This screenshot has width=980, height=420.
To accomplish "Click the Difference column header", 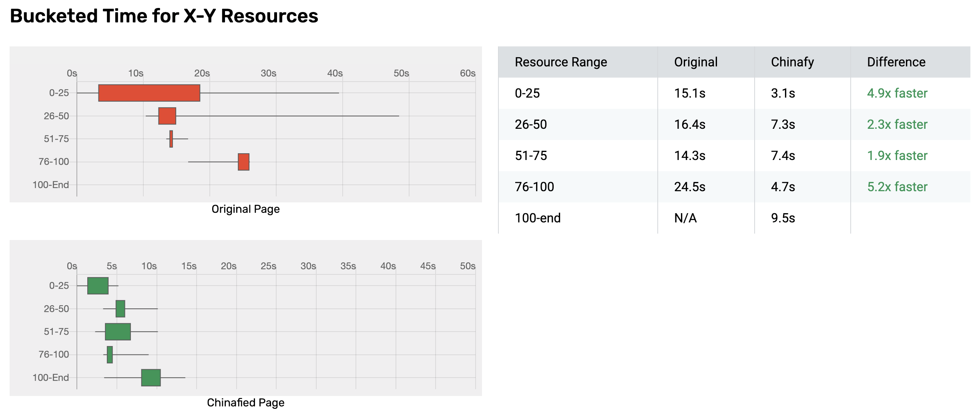I will (896, 62).
